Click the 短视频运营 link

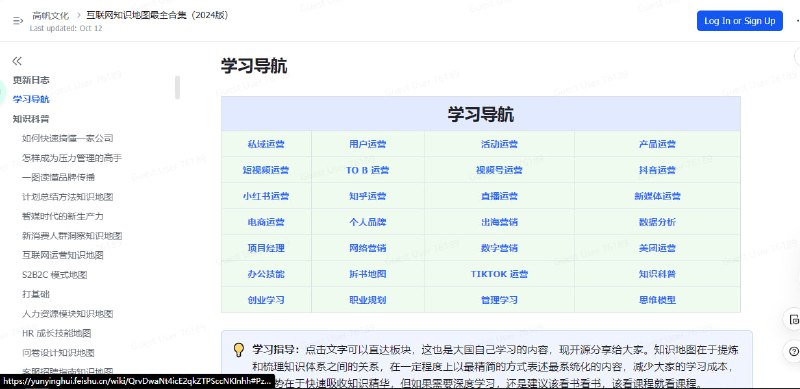[x=266, y=170]
